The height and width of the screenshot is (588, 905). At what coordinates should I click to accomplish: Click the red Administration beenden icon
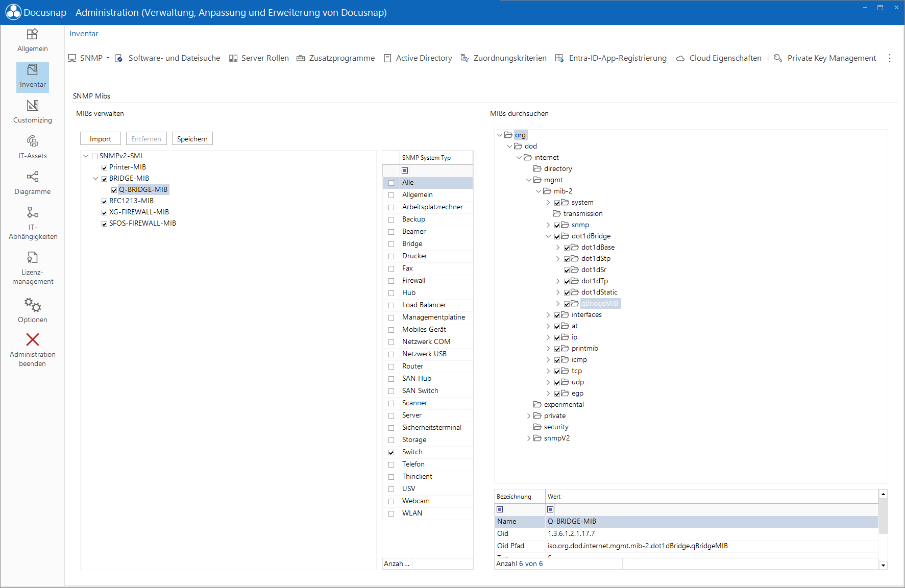point(33,339)
